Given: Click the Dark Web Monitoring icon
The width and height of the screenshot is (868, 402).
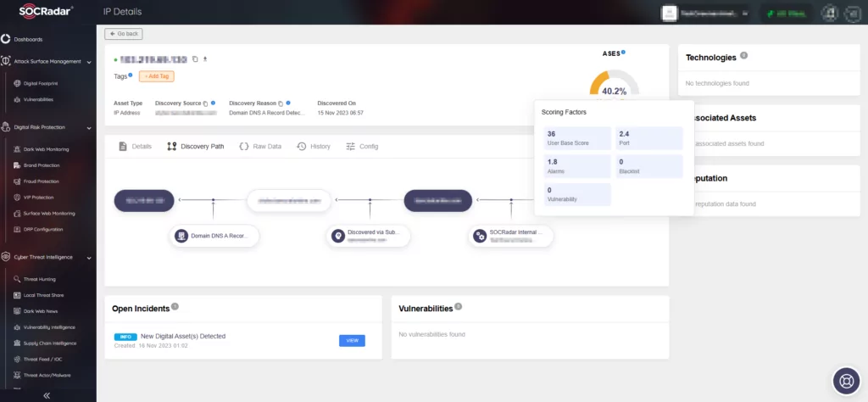Looking at the screenshot, I should tap(17, 149).
